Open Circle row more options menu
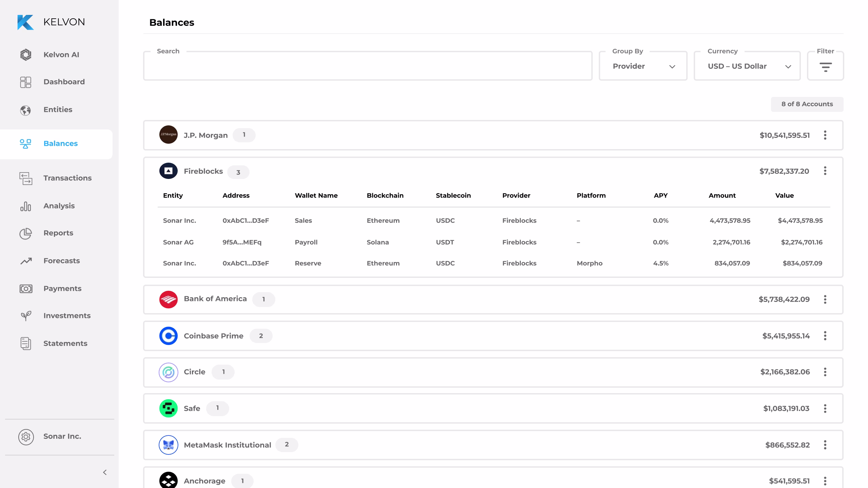 point(825,372)
